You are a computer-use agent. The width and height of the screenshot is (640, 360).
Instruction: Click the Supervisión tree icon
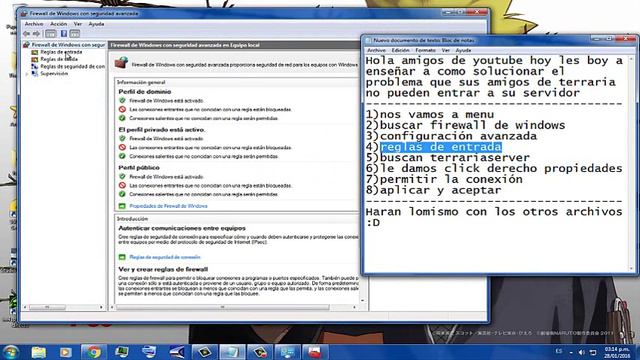pyautogui.click(x=35, y=73)
